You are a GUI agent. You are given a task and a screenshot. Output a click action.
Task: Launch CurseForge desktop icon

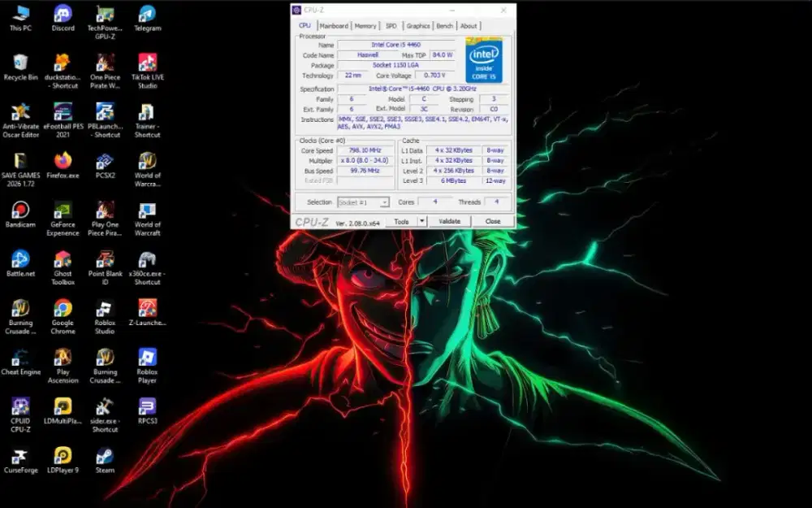[x=20, y=460]
